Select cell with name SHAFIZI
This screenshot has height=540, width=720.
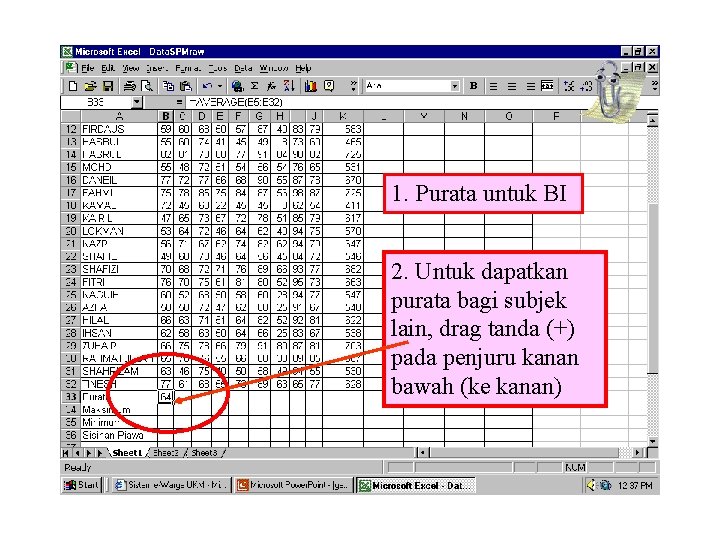click(119, 269)
